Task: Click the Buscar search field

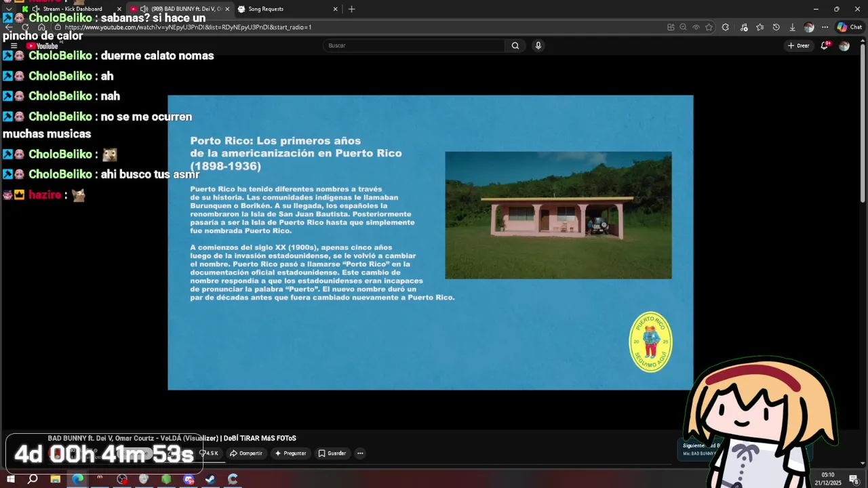Action: 414,45
